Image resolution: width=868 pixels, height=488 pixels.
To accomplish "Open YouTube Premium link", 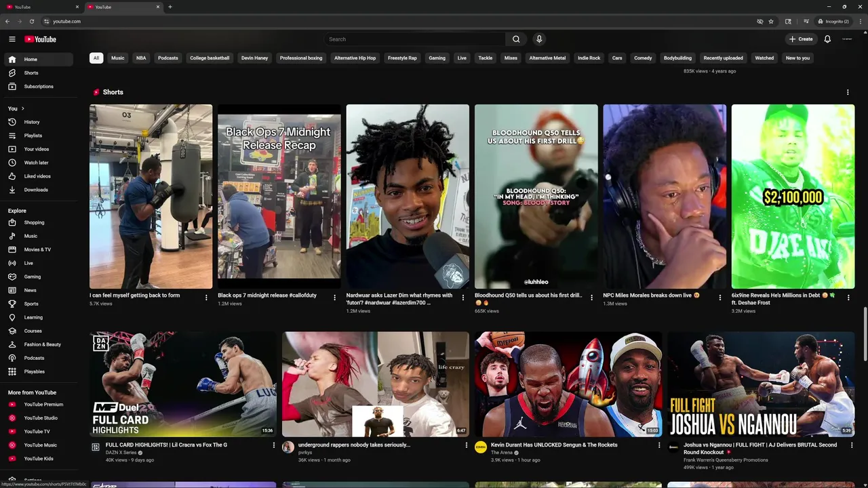I will (x=38, y=405).
